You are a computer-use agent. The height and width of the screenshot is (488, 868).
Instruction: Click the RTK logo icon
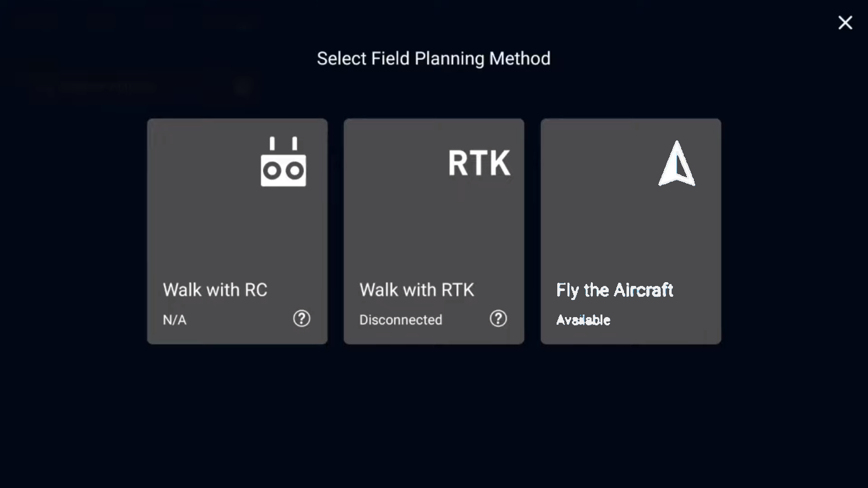click(479, 163)
